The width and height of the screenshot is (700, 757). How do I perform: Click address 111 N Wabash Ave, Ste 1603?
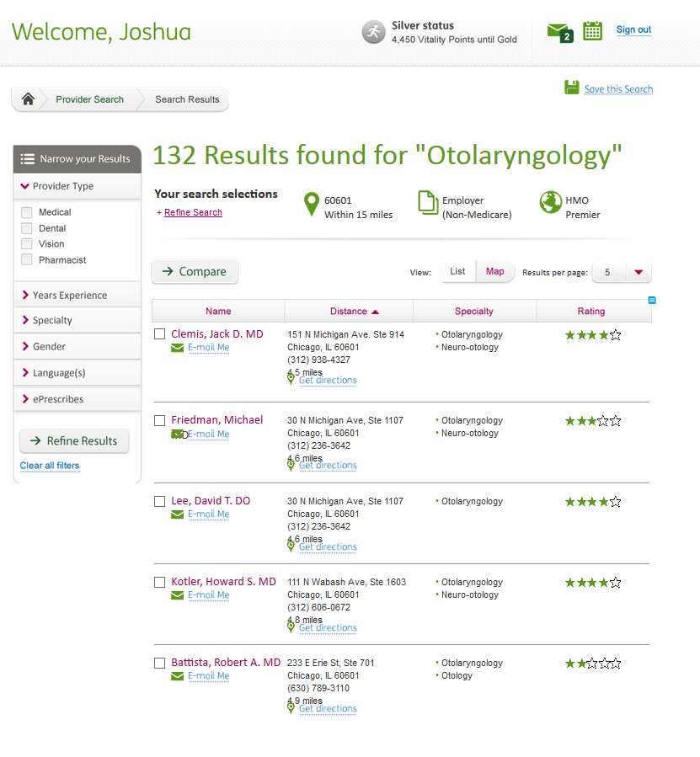[346, 582]
